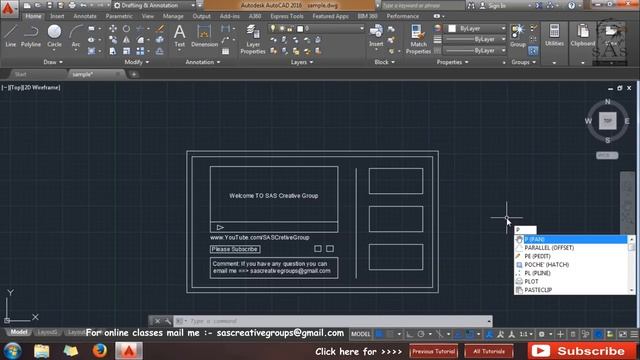Click the Previous Tutorial button
Viewport: 640px width, 360px height.
433,351
